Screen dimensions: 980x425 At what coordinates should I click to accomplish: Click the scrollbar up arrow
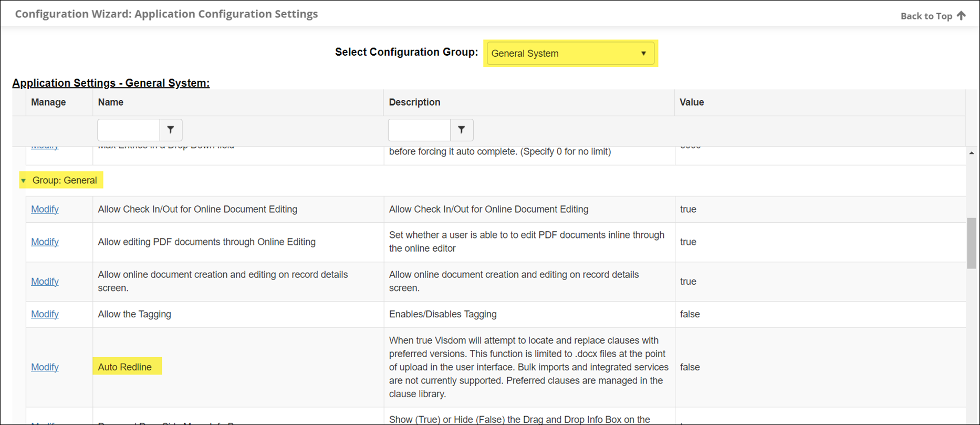point(972,153)
